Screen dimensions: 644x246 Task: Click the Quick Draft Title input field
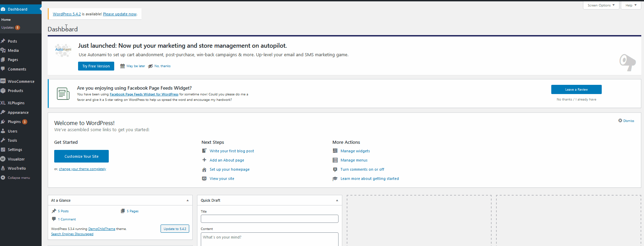click(x=269, y=219)
